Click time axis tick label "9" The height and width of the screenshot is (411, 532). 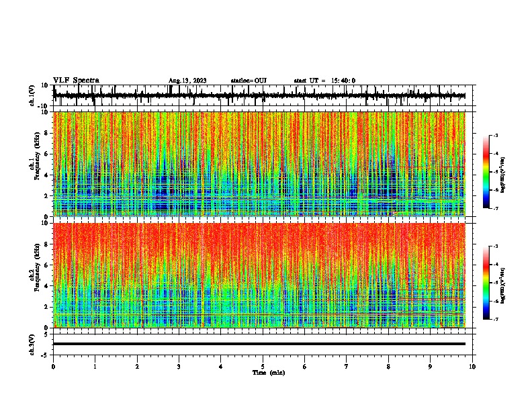coord(430,367)
